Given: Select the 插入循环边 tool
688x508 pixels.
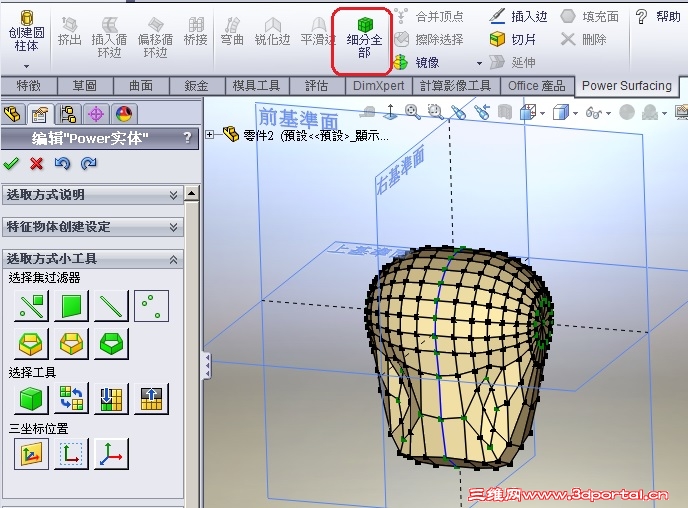Looking at the screenshot, I should pos(109,38).
